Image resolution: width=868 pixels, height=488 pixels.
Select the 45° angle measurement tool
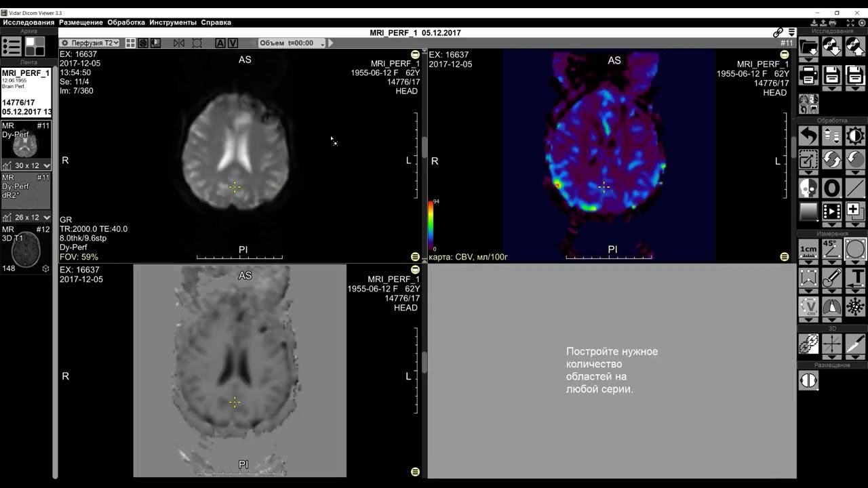(x=832, y=249)
